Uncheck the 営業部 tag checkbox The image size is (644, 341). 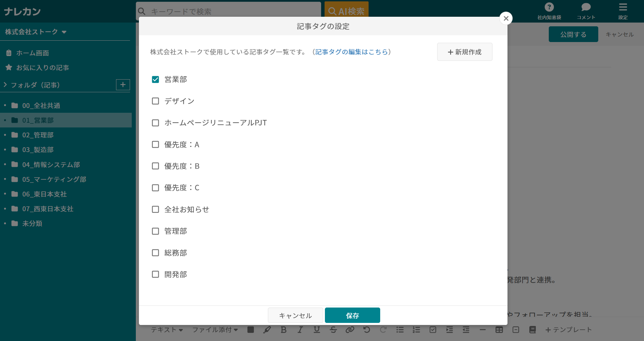click(156, 79)
